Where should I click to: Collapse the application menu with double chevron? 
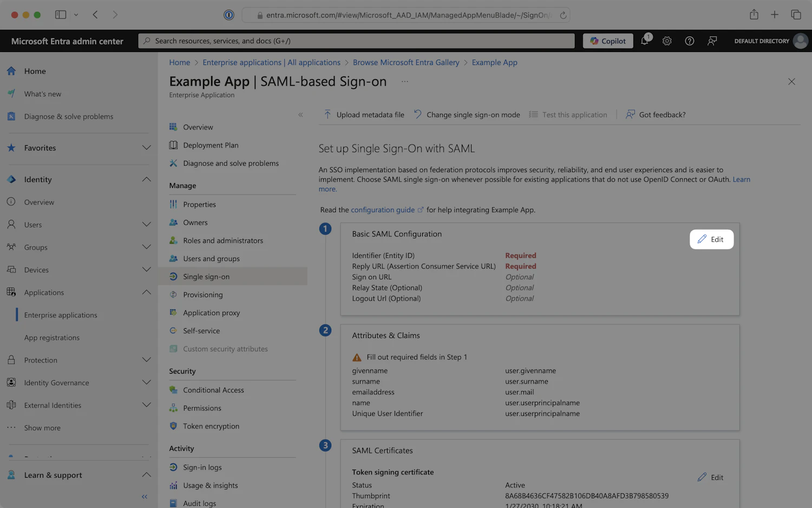pyautogui.click(x=300, y=115)
